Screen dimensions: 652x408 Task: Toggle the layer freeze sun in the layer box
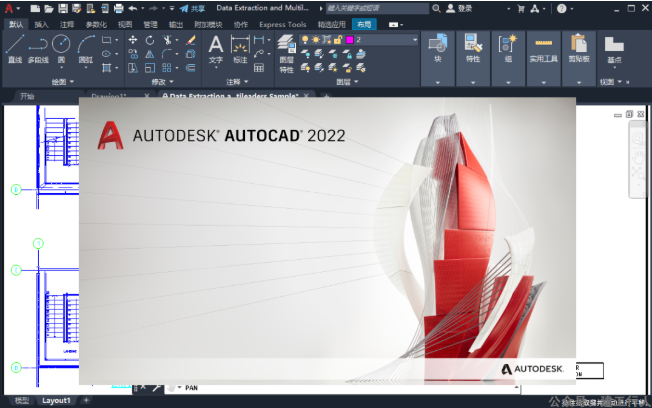(316, 40)
